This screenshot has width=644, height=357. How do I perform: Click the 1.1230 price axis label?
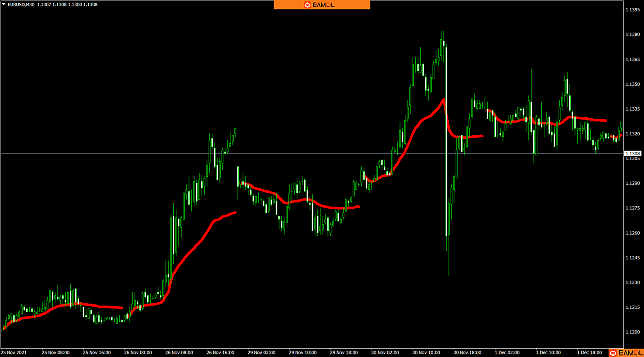(632, 282)
